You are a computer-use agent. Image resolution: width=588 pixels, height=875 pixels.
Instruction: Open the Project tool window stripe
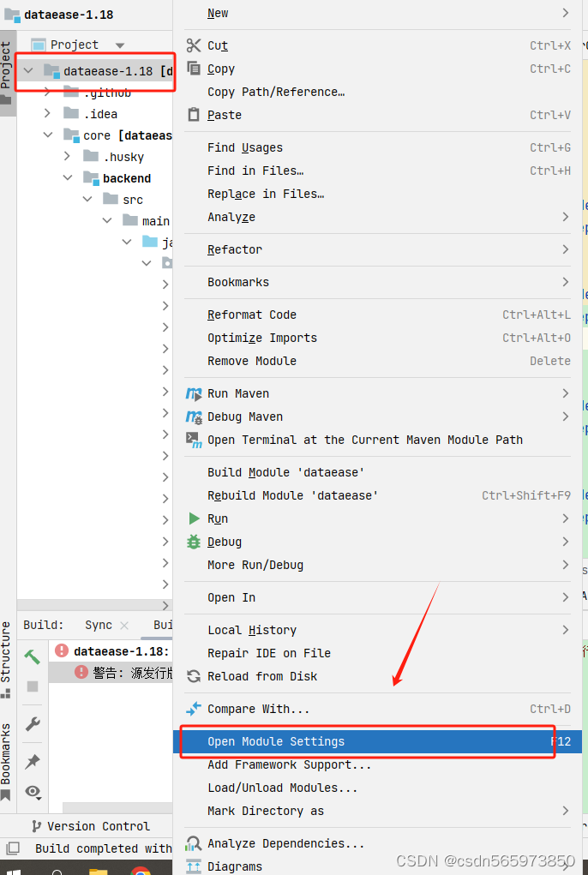(7, 73)
